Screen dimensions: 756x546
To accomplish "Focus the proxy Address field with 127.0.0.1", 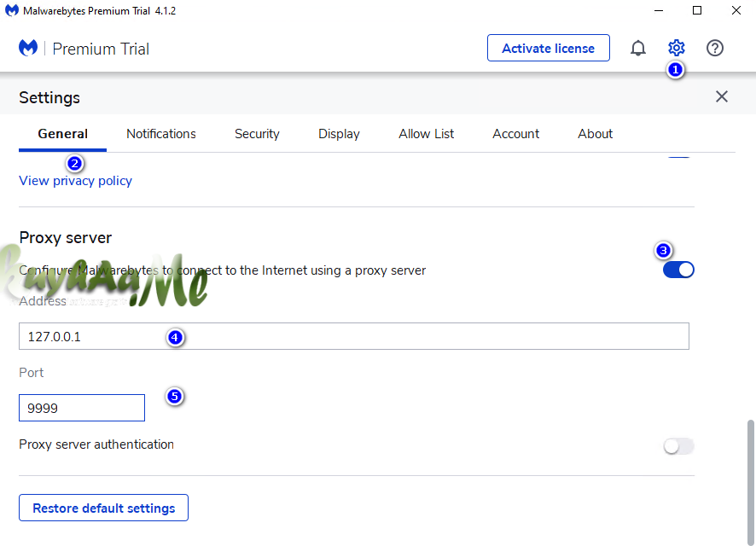I will point(354,336).
